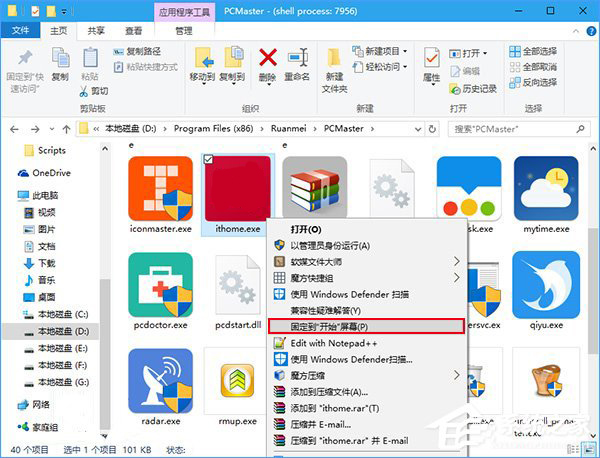Click the red Delete (删除) icon
Viewport: 600px width, 458px height.
pyautogui.click(x=268, y=58)
